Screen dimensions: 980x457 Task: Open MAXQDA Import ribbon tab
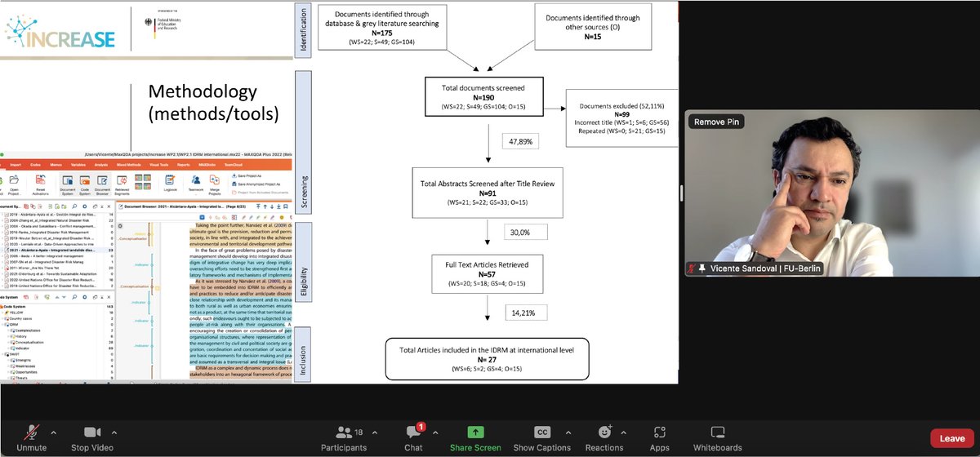(16, 165)
